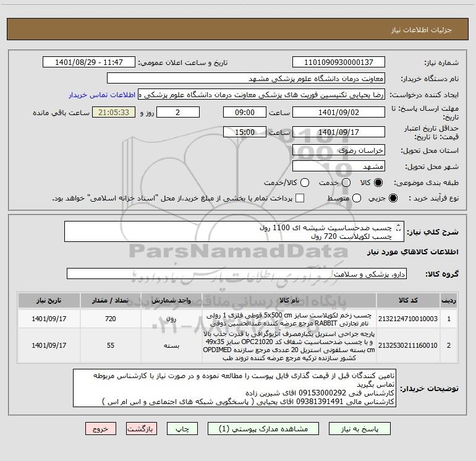Click the گروه کالا field دارو، پزشکی و سلامت
Screen dimensions: 476x461
(237, 274)
